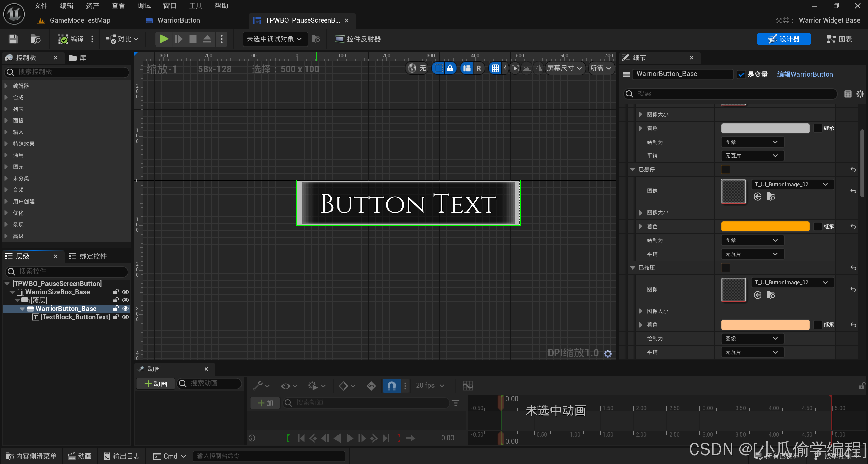Click the 控件反射器 toolbar icon

coord(359,39)
